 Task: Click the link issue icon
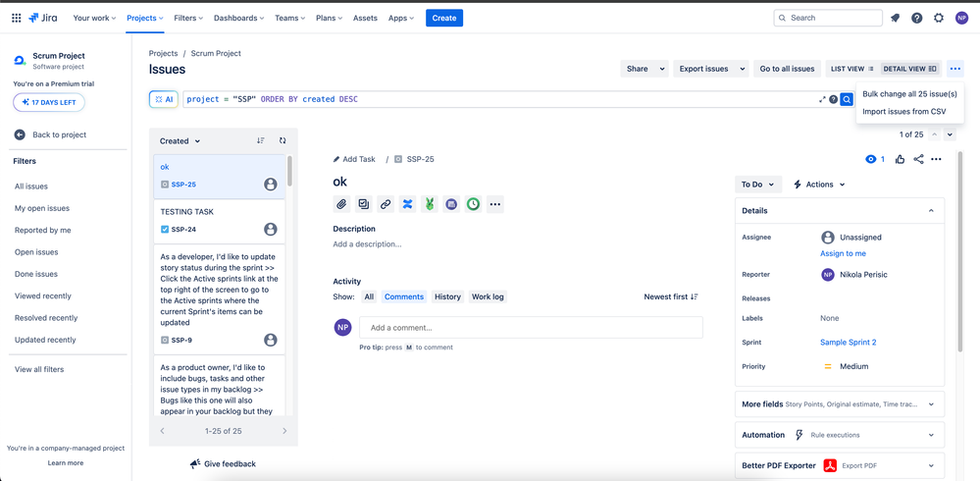tap(386, 204)
